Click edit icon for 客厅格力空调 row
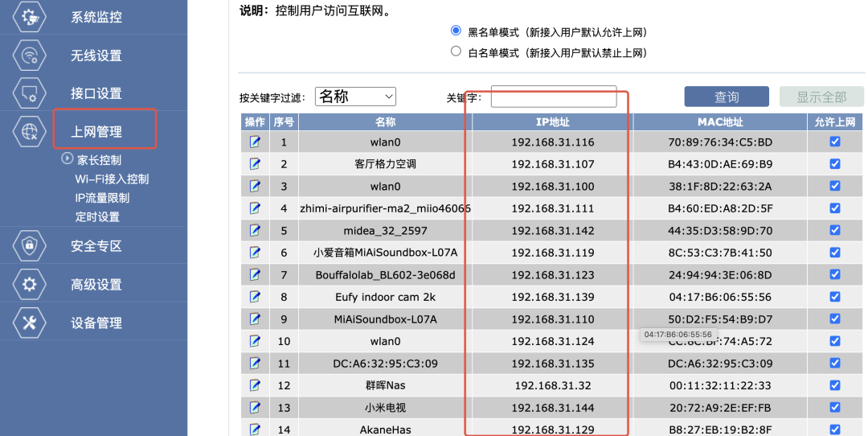The width and height of the screenshot is (868, 436). 256,164
